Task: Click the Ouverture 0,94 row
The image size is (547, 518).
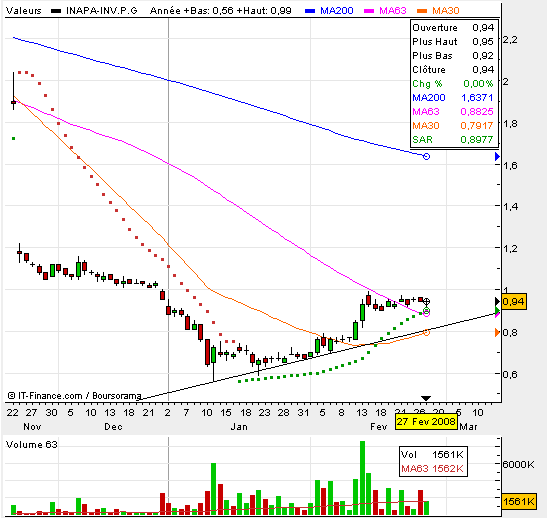Action: coord(453,28)
